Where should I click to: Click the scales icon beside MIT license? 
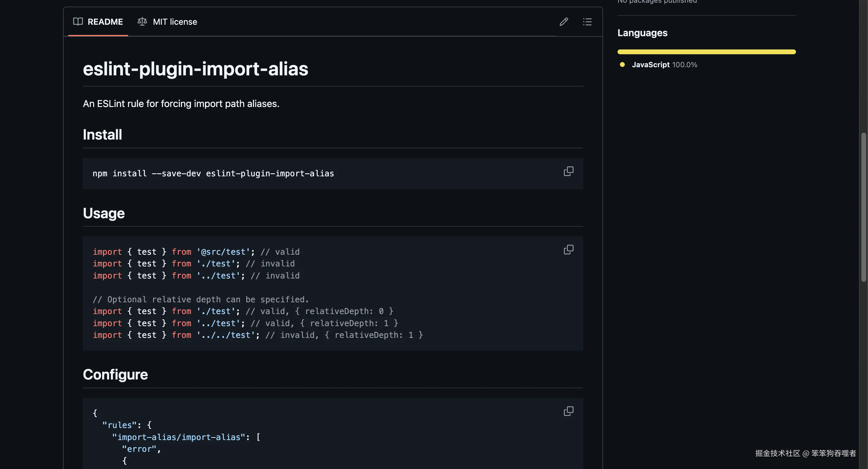(x=142, y=22)
